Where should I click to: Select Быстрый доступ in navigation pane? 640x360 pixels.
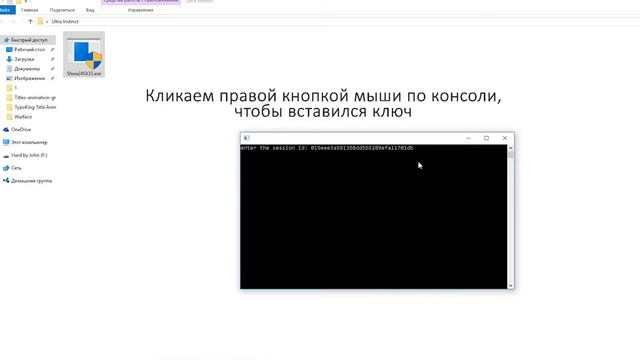click(x=29, y=40)
